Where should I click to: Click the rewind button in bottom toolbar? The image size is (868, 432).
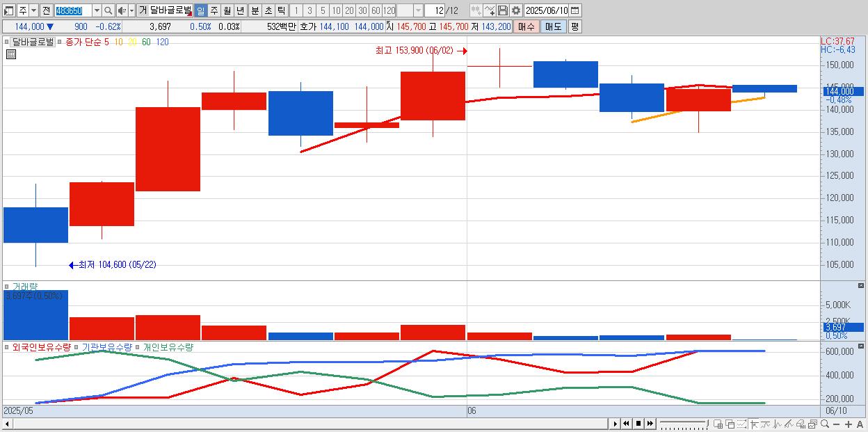click(626, 424)
